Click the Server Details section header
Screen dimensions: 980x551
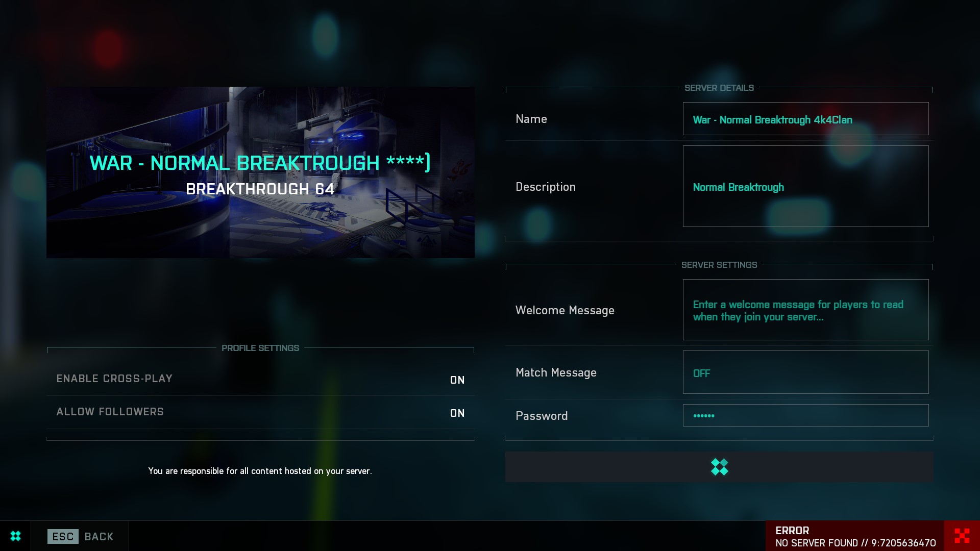pos(719,88)
